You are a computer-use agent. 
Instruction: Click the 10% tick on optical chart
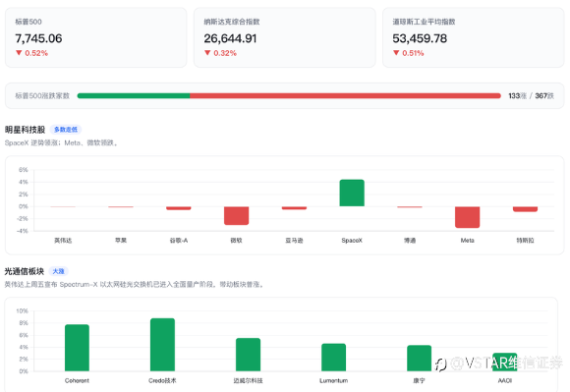point(23,311)
